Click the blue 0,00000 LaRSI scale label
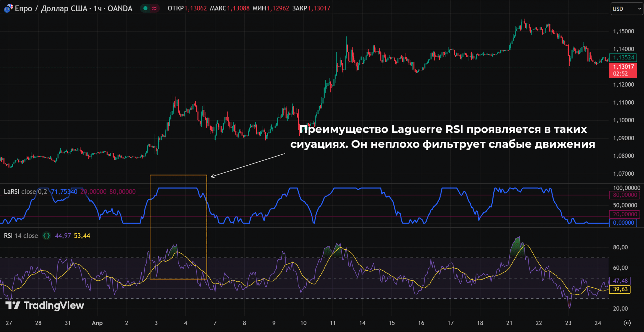 [623, 223]
